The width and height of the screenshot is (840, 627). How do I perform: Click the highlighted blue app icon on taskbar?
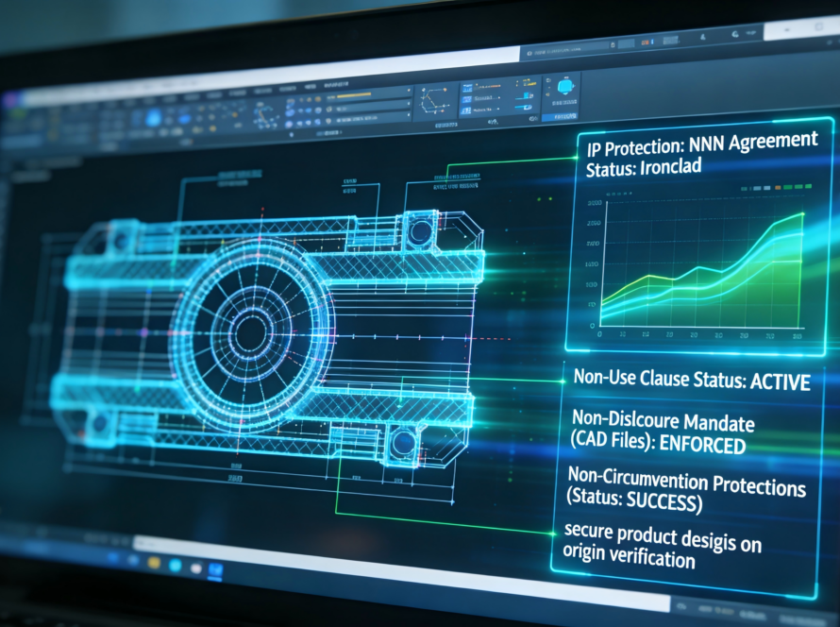215,569
